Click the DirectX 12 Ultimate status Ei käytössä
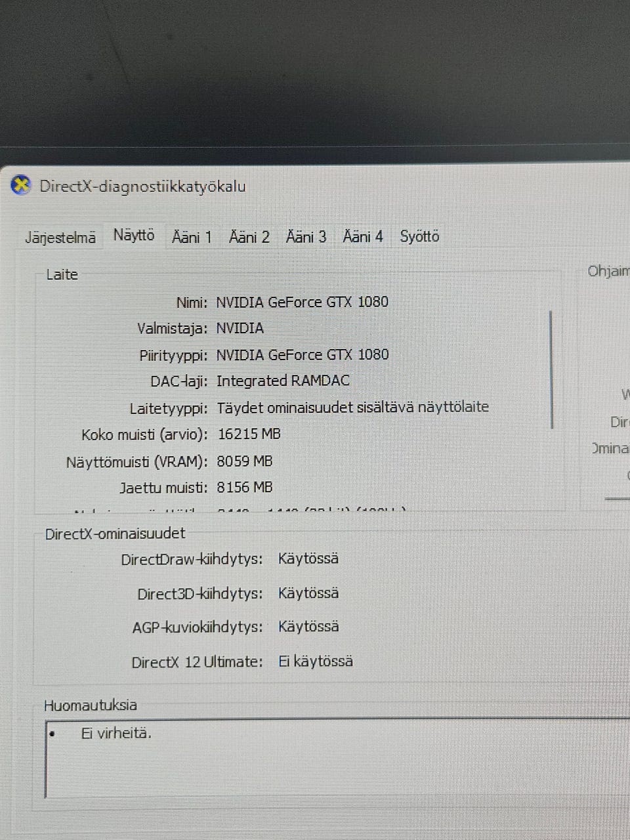Image resolution: width=630 pixels, height=840 pixels. click(x=316, y=661)
